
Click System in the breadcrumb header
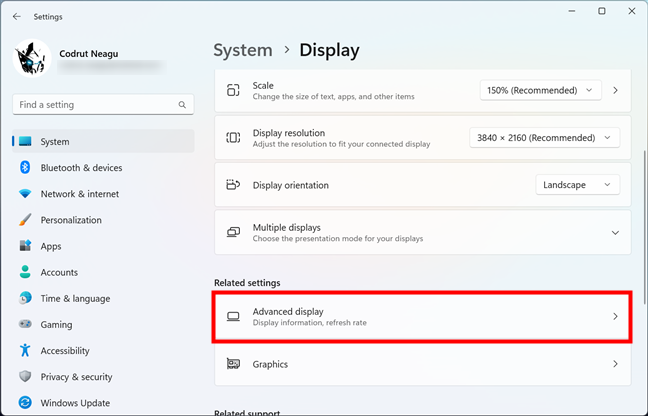click(x=243, y=50)
